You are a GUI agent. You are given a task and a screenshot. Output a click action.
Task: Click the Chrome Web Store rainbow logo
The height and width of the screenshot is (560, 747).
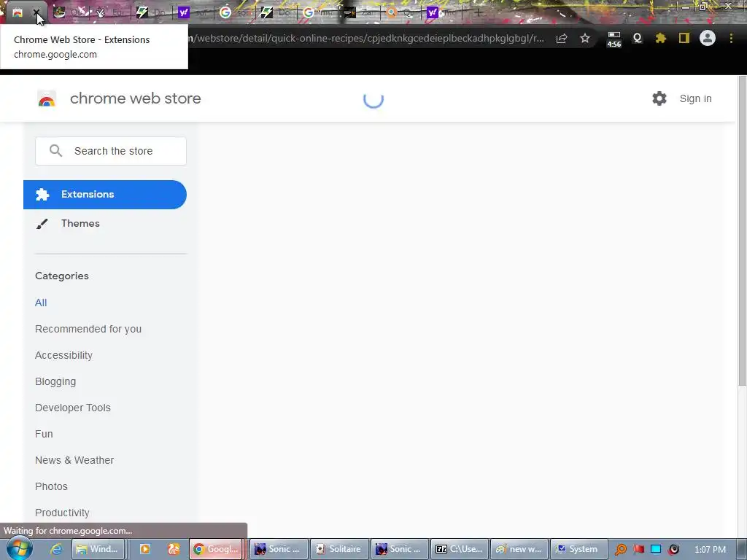pyautogui.click(x=47, y=99)
